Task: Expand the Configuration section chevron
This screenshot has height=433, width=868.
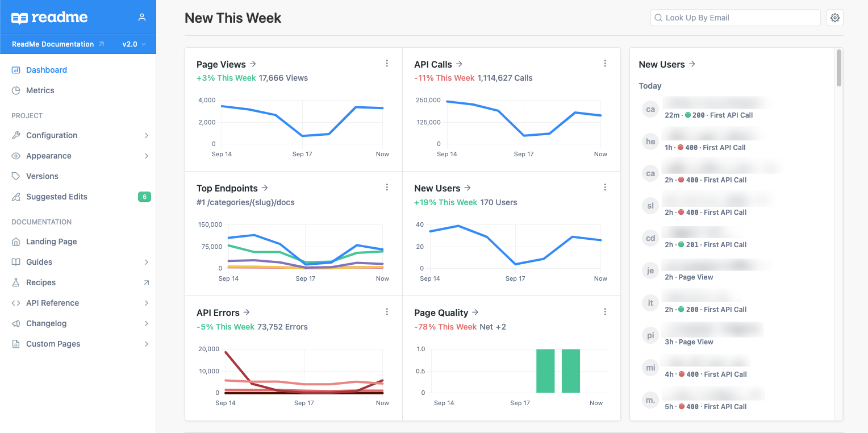Action: click(x=146, y=135)
